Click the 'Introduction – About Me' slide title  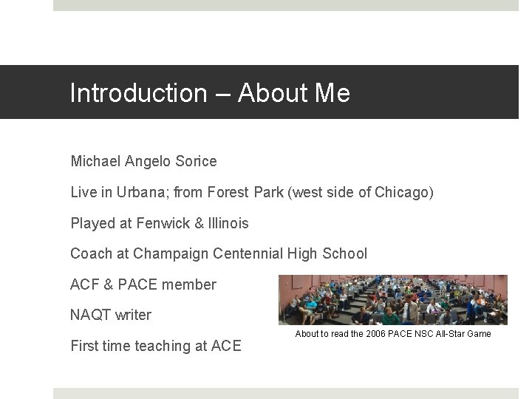[x=210, y=93]
